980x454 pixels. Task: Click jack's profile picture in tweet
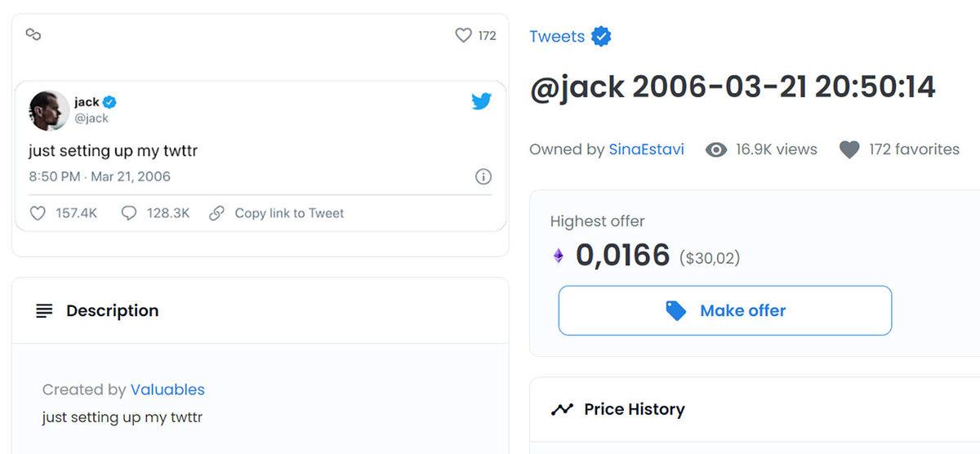tap(49, 110)
